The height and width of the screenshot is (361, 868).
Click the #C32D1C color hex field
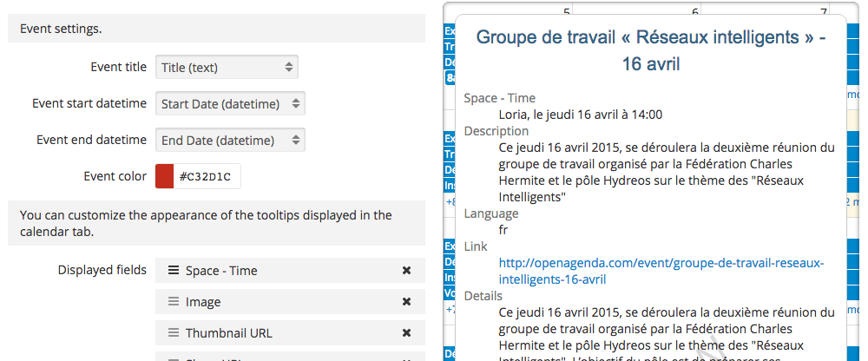(207, 177)
